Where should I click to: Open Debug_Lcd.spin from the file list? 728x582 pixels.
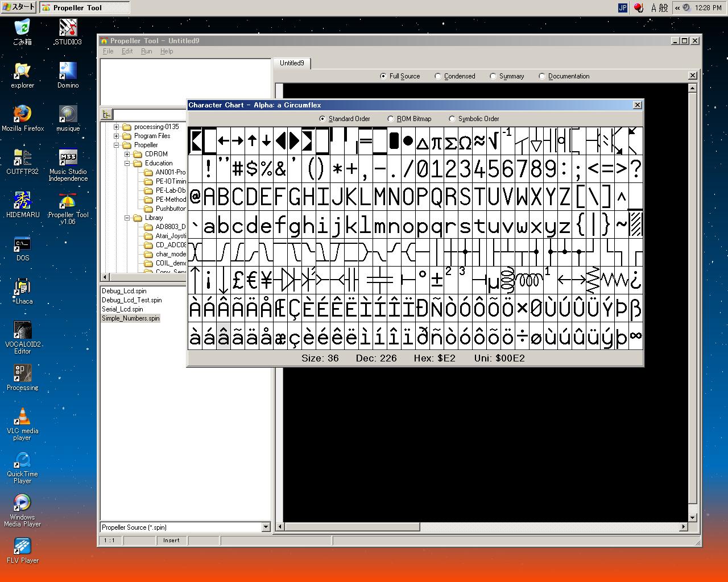pyautogui.click(x=124, y=291)
